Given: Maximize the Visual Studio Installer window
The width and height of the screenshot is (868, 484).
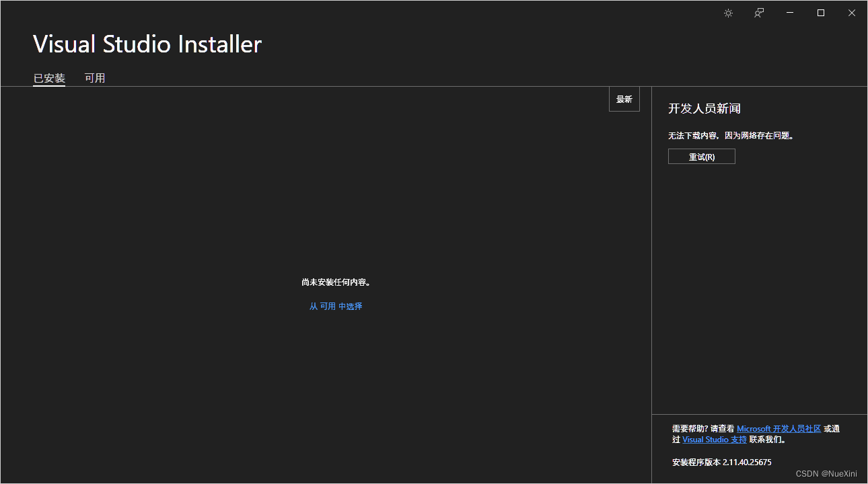Looking at the screenshot, I should pyautogui.click(x=821, y=13).
